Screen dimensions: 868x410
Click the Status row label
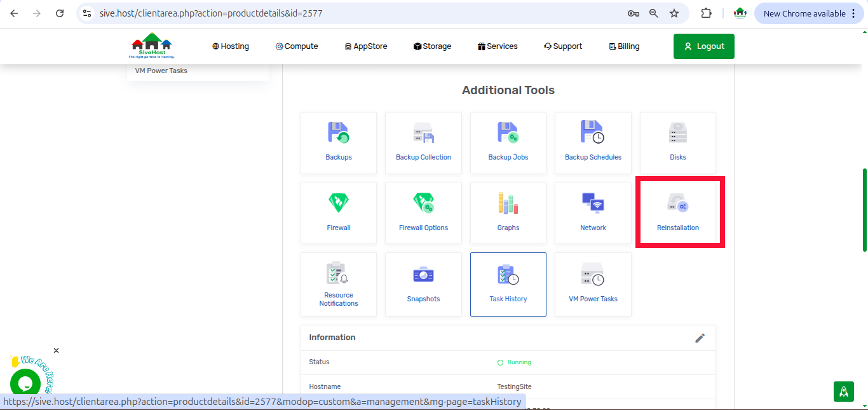tap(319, 362)
